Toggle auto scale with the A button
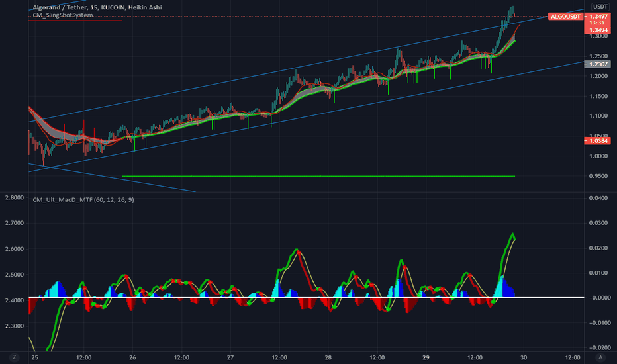 pyautogui.click(x=600, y=357)
